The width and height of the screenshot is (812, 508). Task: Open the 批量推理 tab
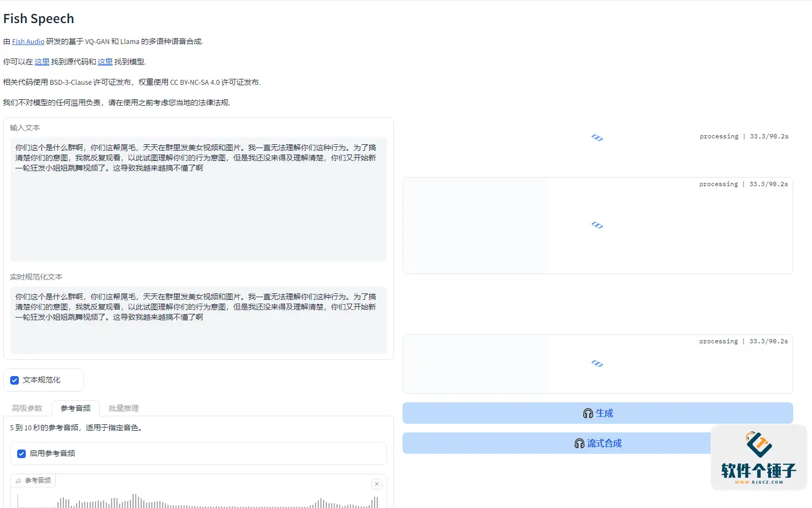click(x=124, y=408)
